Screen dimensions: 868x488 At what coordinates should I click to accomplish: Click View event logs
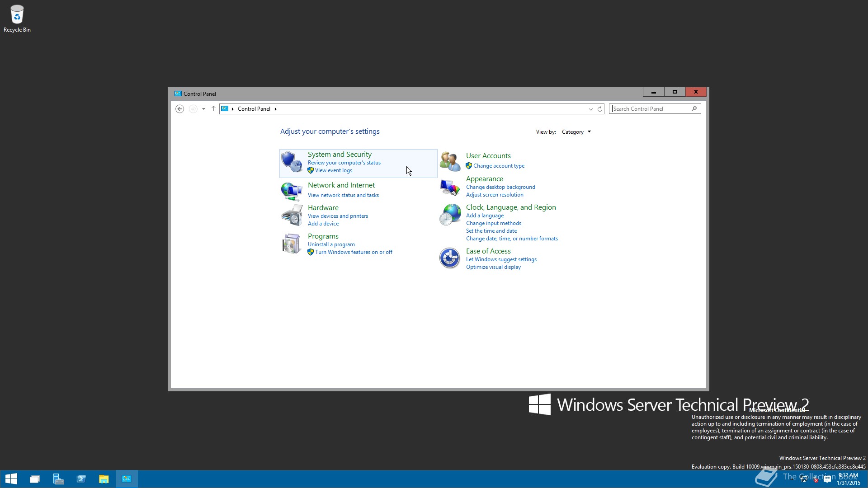click(334, 170)
